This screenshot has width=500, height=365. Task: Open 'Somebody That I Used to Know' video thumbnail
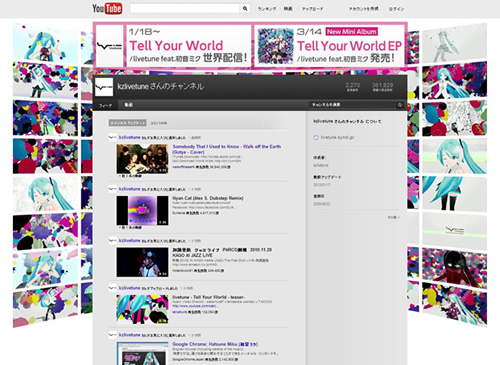(142, 159)
